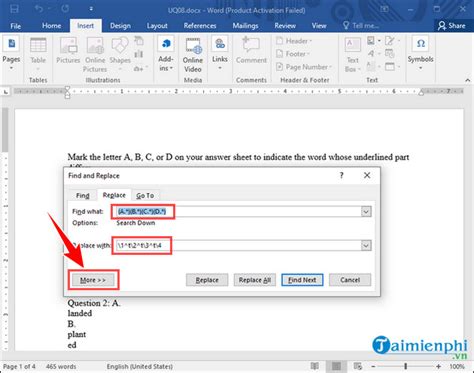Click the Find what text field
This screenshot has width=474, height=373.
coord(238,211)
